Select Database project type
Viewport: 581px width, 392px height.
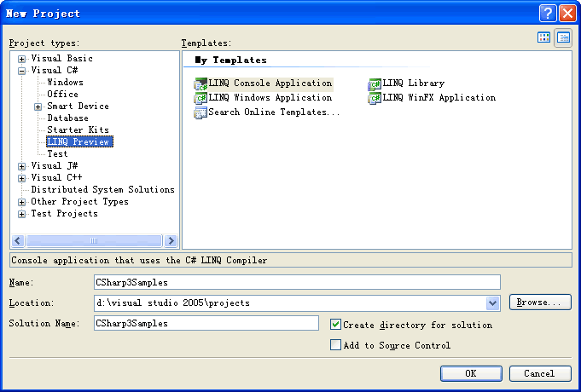pyautogui.click(x=67, y=118)
